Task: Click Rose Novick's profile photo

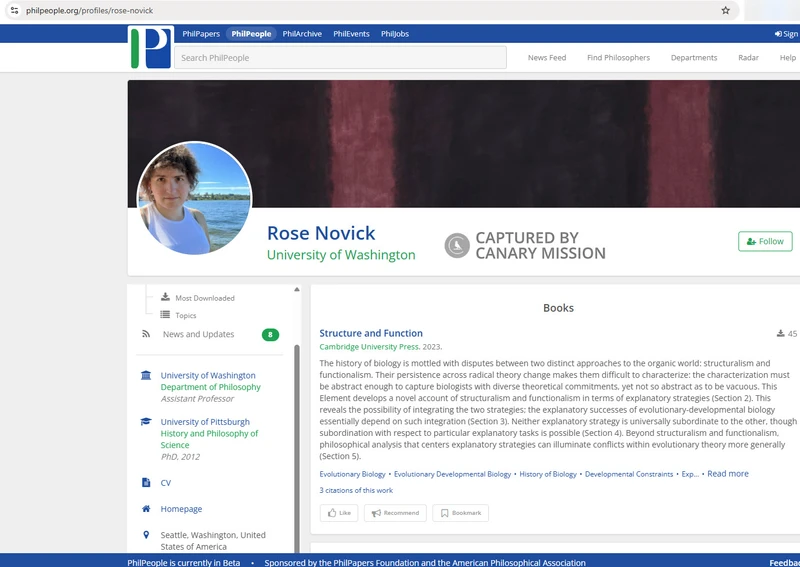Action: (194, 198)
